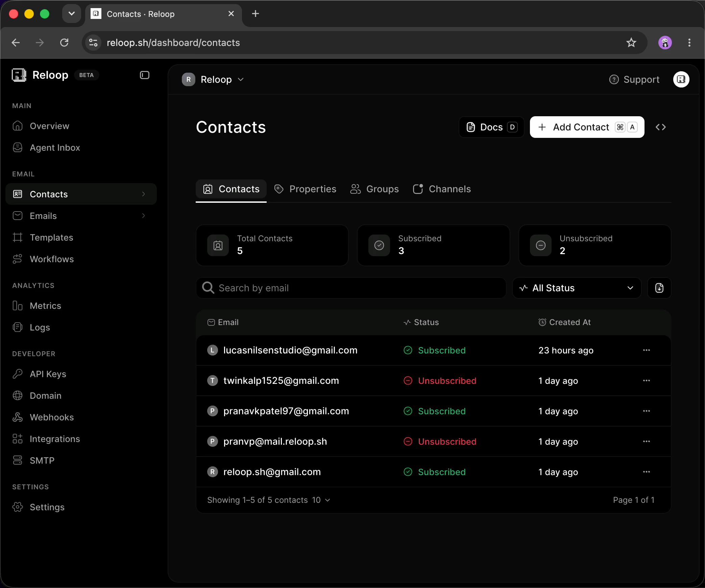The image size is (705, 588).
Task: Open pranavkpatel97@gmail.com contact
Action: 286,411
